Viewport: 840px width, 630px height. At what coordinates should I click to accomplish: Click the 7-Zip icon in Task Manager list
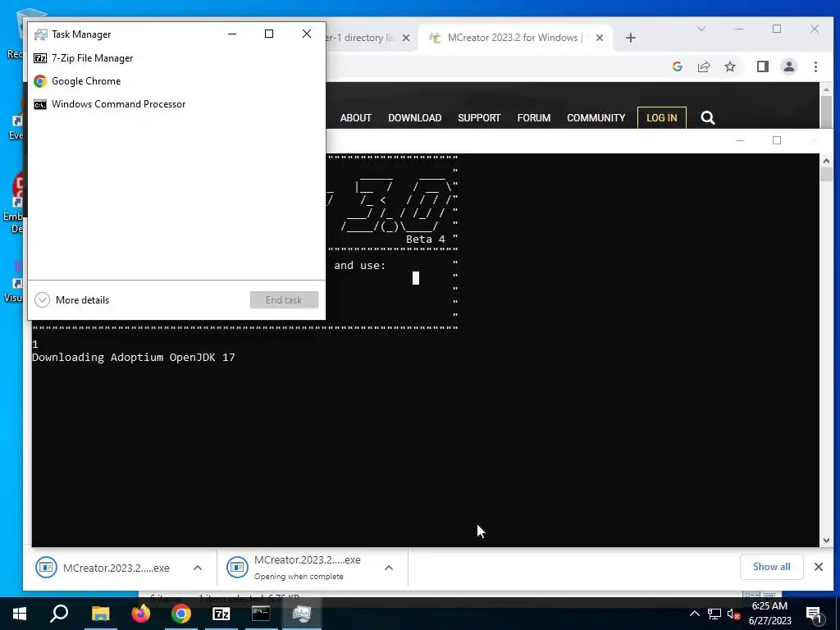point(40,58)
